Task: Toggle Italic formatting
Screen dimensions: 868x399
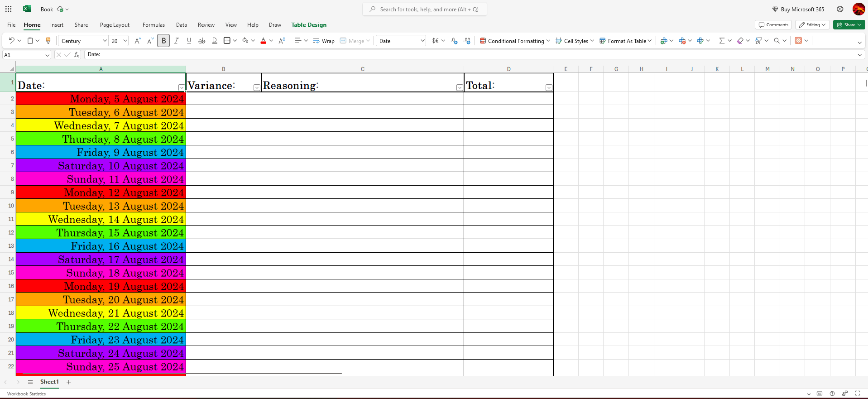Action: pos(176,41)
